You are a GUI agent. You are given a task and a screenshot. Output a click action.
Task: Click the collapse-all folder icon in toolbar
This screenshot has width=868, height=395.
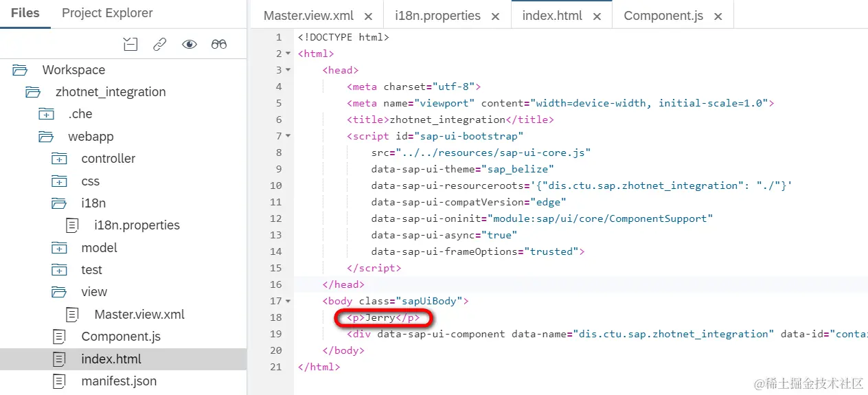click(130, 45)
